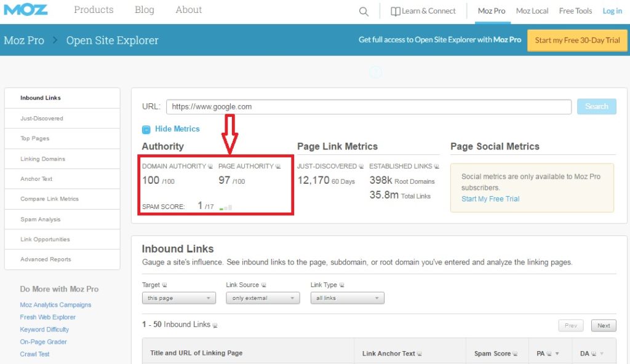Click Start my Free 30-Day Trial button
The height and width of the screenshot is (364, 630).
click(x=577, y=40)
